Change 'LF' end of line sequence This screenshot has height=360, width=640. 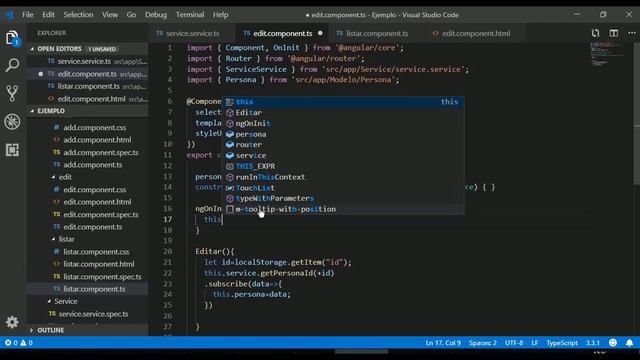coord(535,342)
